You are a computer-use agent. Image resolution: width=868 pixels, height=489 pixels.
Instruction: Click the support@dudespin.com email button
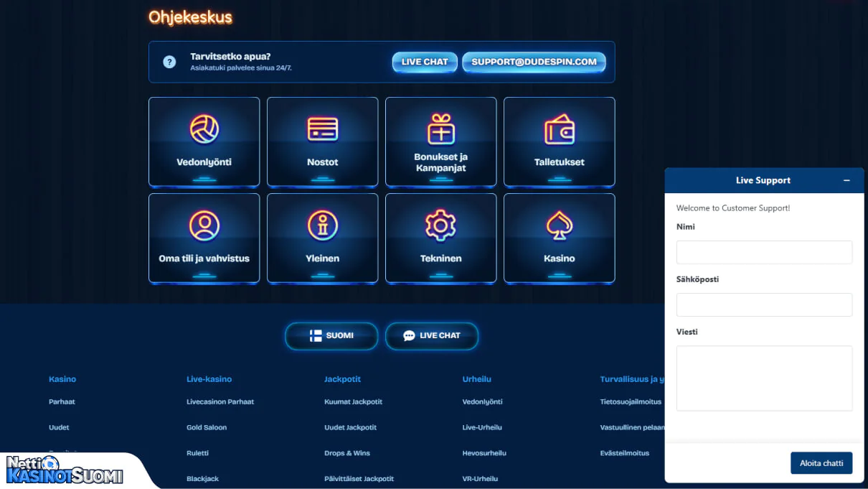click(534, 62)
